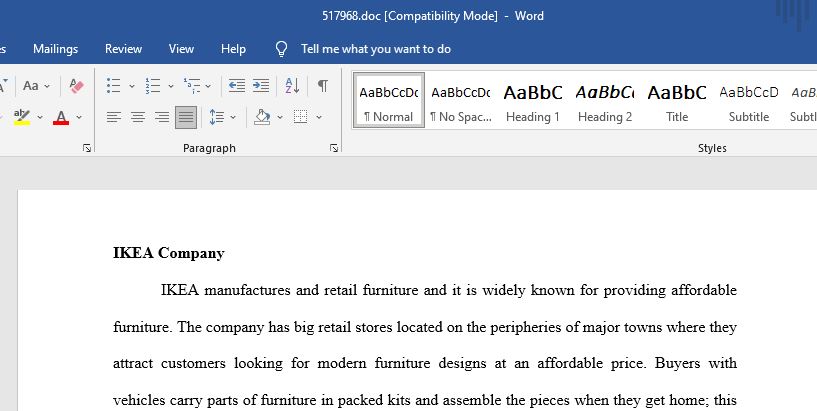Click the Bullets list icon
Screen dimensions: 817x411
(114, 85)
